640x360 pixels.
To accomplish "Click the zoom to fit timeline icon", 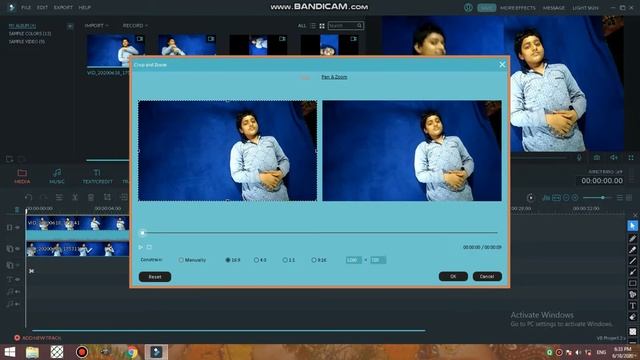I will 556,198.
